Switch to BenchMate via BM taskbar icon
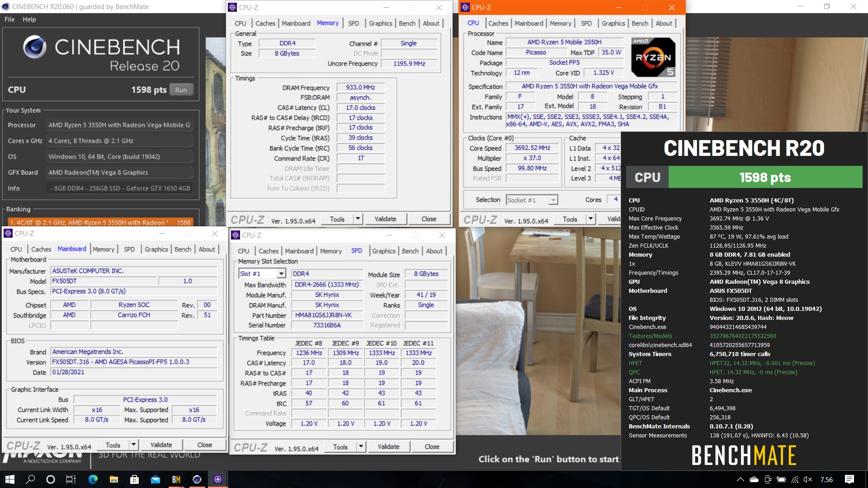Screen dimensions: 868x488 tap(176, 479)
